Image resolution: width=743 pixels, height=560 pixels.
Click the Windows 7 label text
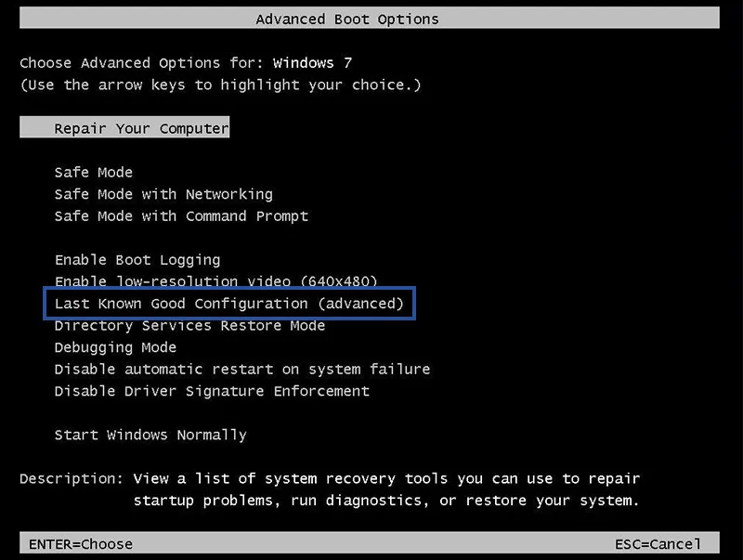coord(312,63)
